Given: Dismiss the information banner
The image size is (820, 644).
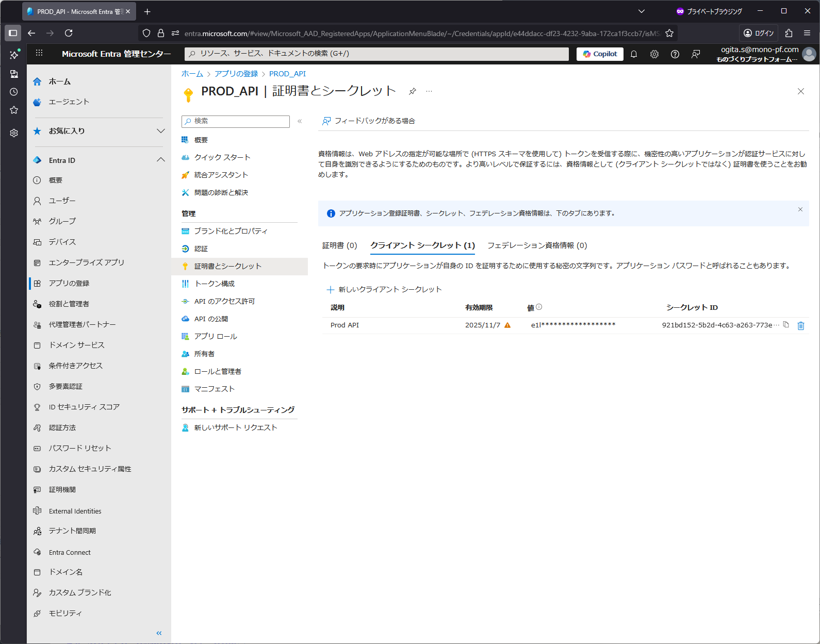Looking at the screenshot, I should coord(800,209).
